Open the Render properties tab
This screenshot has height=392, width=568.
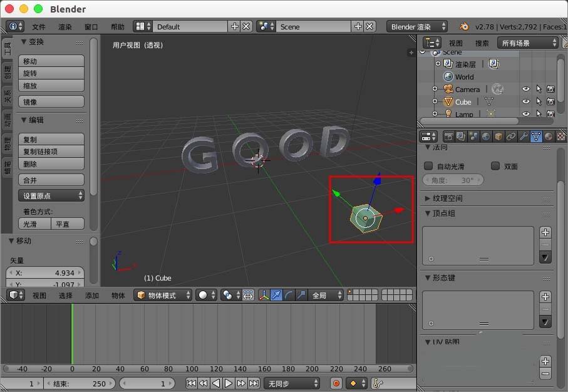point(448,136)
